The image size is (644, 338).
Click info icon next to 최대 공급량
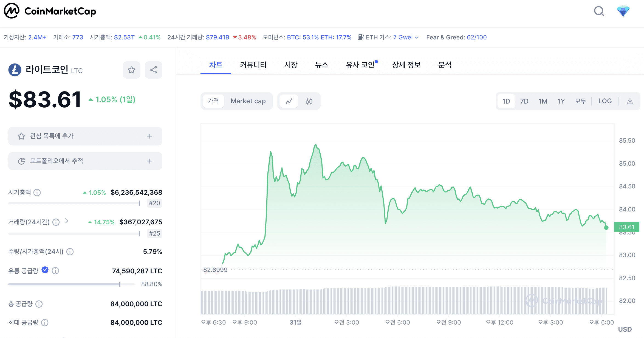click(x=45, y=323)
